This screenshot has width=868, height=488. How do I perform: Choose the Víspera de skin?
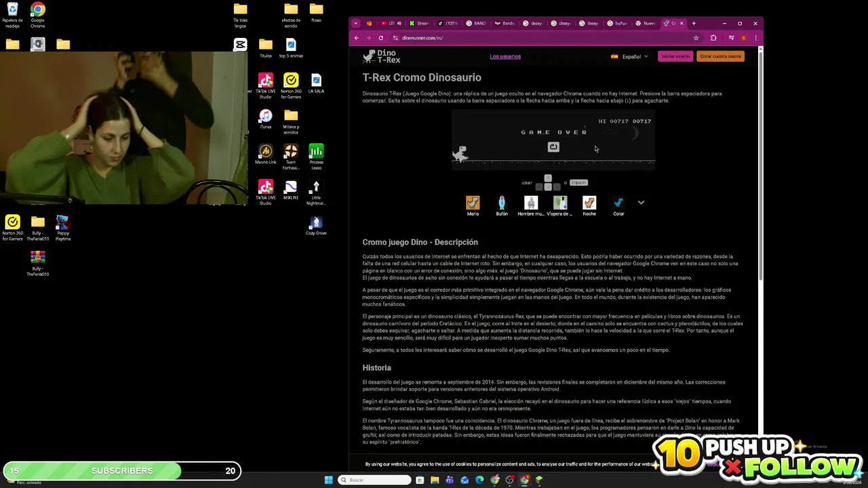pyautogui.click(x=560, y=206)
